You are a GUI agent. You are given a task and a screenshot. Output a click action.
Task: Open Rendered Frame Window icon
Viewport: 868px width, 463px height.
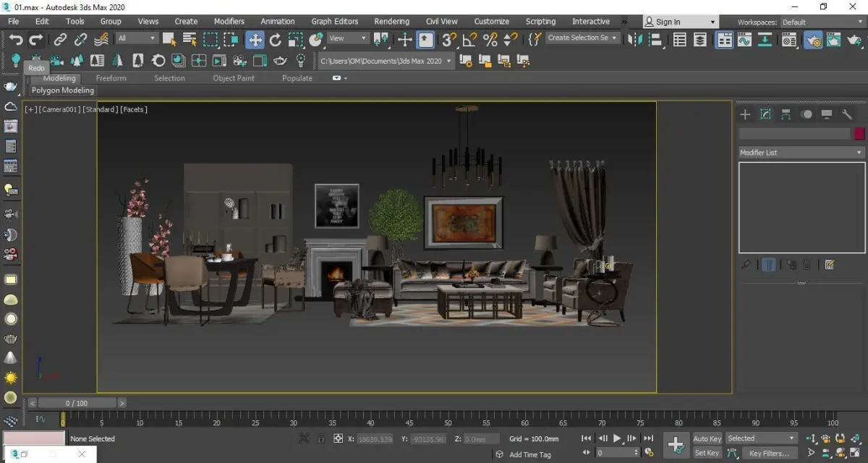click(833, 40)
